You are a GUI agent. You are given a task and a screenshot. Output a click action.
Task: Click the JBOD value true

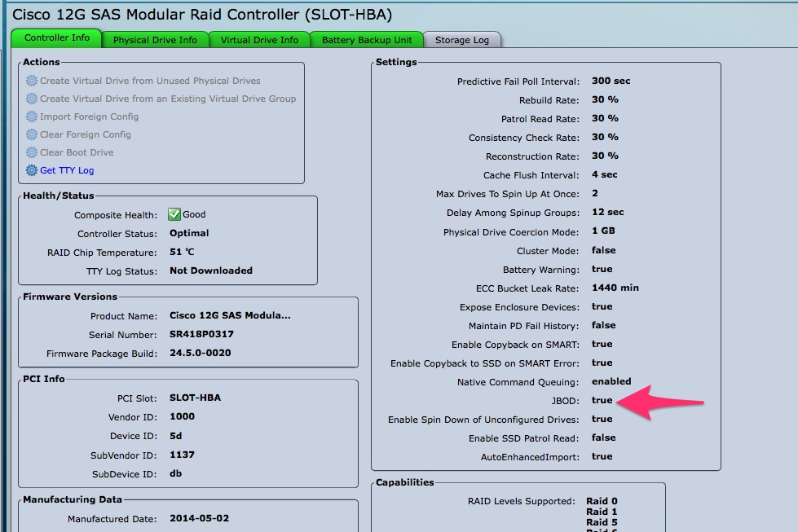pos(602,400)
